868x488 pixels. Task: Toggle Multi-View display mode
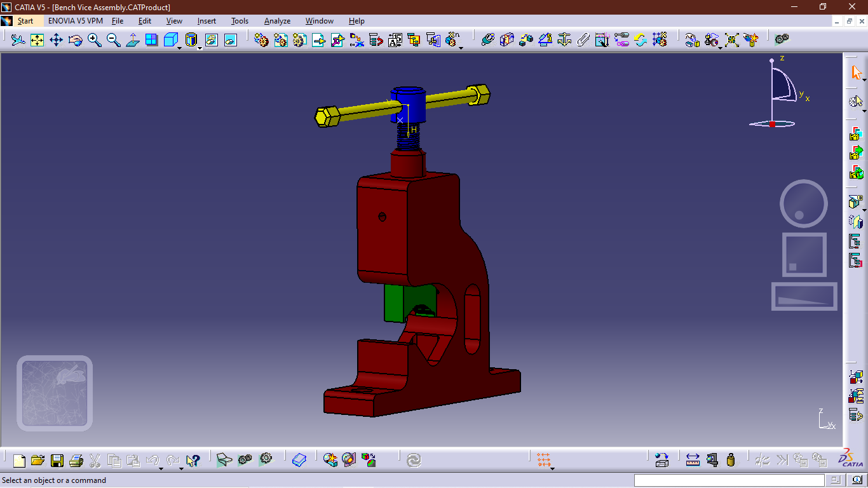[151, 39]
